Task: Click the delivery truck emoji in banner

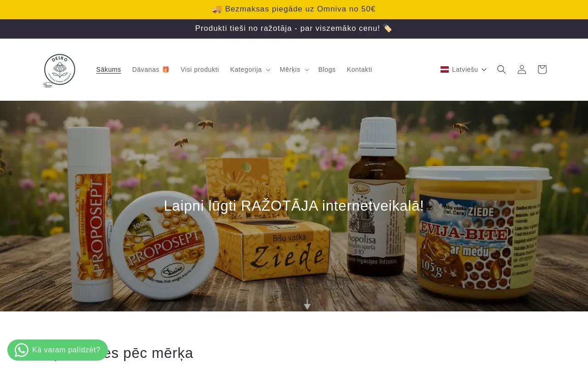Action: click(217, 9)
